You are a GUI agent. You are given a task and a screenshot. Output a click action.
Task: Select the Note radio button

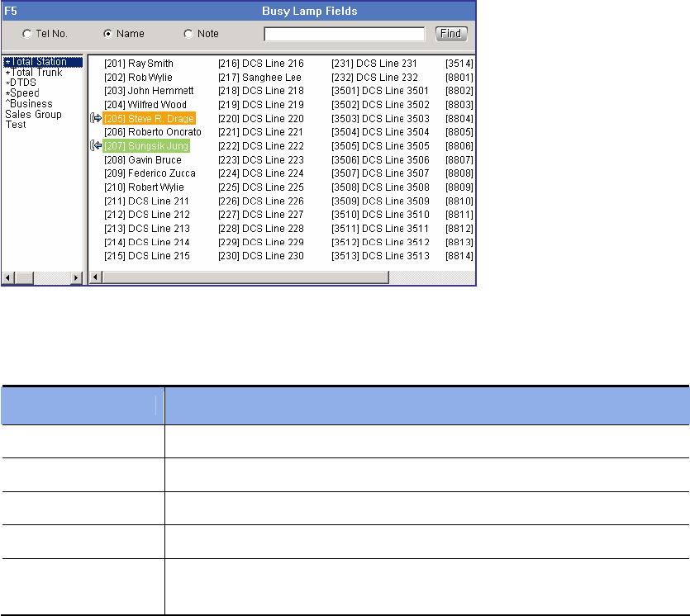click(x=188, y=35)
